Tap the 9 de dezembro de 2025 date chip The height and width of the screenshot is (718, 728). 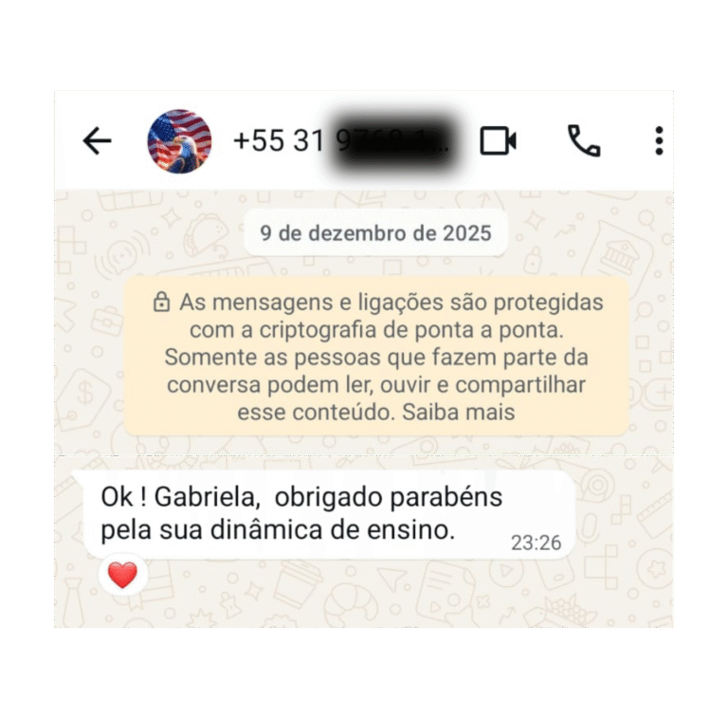[375, 233]
